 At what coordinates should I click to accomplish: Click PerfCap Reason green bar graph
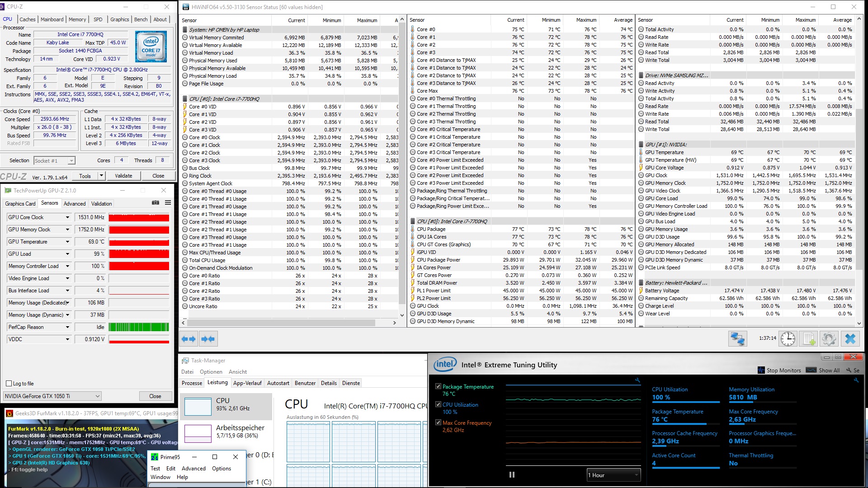coord(139,327)
